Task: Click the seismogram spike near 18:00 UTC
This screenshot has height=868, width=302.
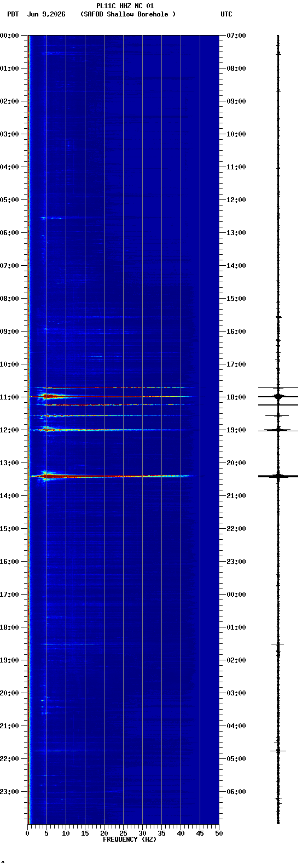Action: click(278, 396)
